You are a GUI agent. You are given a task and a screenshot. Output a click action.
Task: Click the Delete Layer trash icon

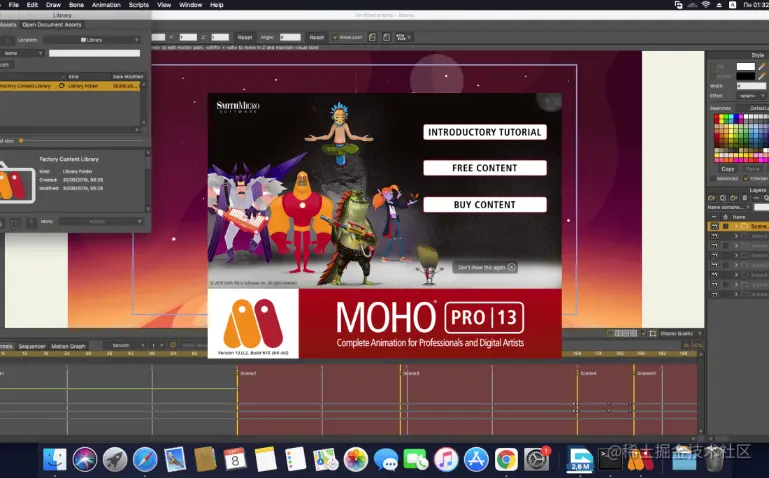coord(744,198)
